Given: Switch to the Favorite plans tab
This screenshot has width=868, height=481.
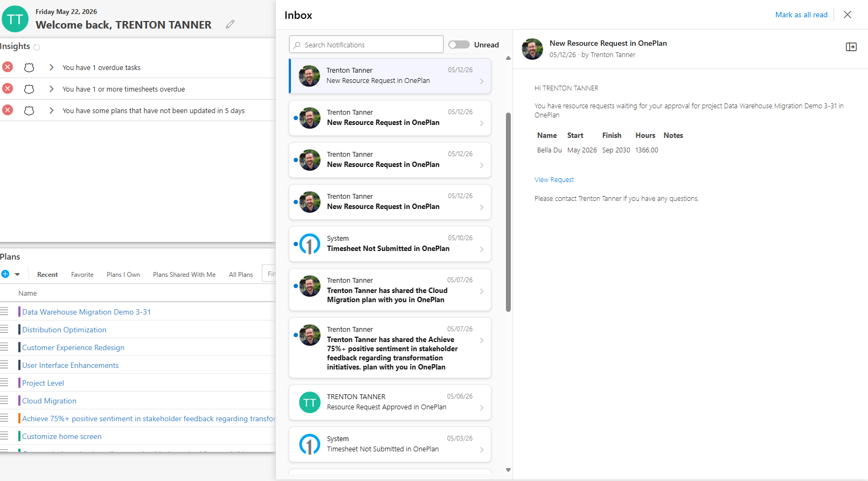Looking at the screenshot, I should click(82, 275).
